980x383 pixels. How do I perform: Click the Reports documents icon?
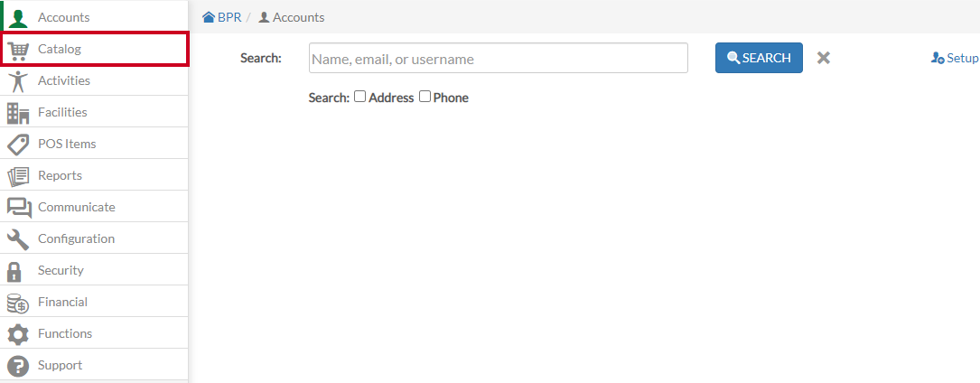[18, 176]
